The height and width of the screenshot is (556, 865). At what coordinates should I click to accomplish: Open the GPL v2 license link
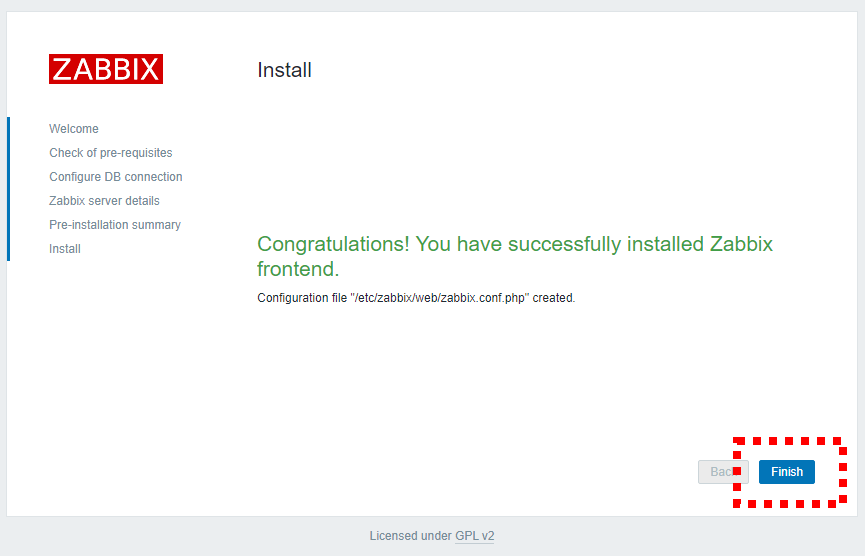474,536
